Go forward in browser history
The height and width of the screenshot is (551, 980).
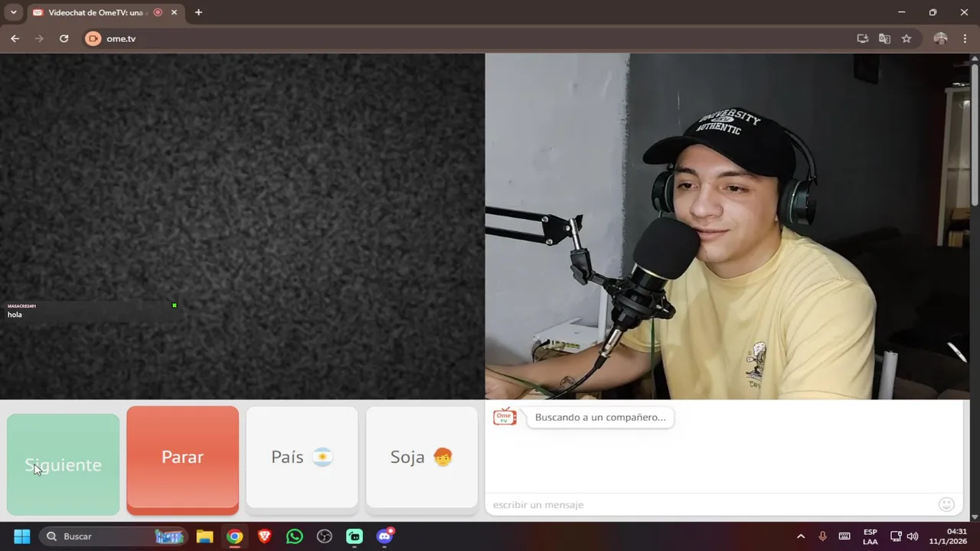pyautogui.click(x=39, y=38)
